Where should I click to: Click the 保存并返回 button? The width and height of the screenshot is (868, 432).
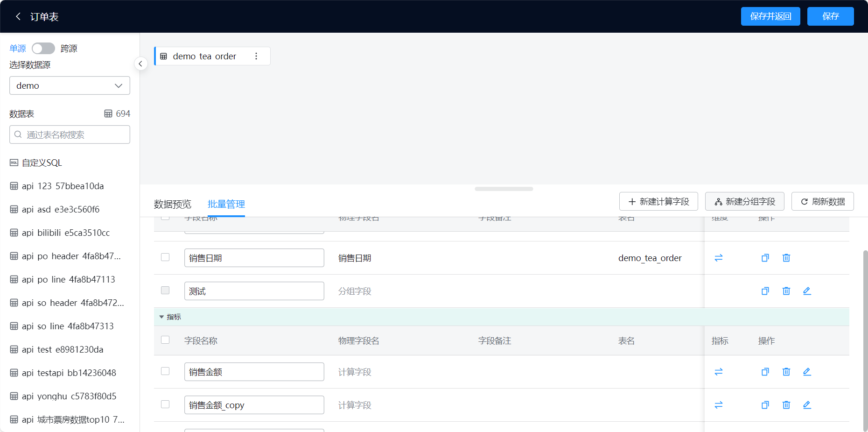click(770, 16)
